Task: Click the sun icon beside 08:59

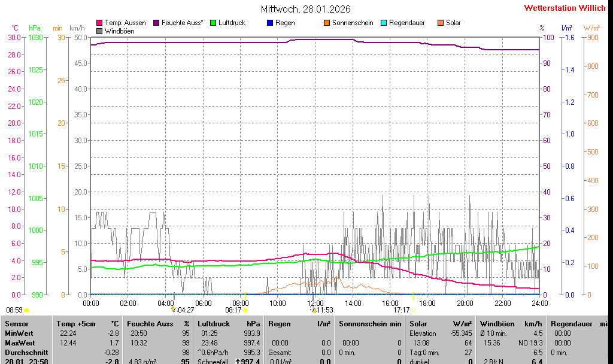Action: pyautogui.click(x=27, y=310)
